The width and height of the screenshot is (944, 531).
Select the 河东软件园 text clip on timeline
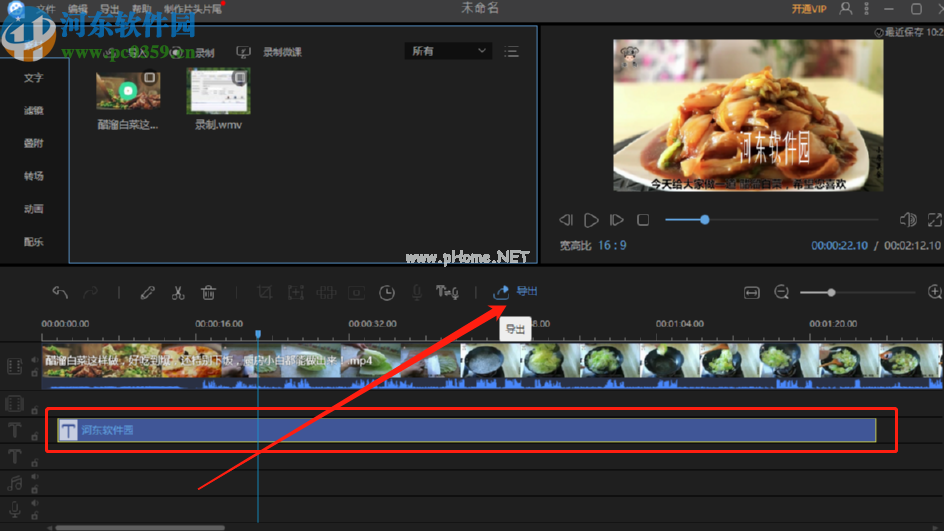tap(467, 430)
